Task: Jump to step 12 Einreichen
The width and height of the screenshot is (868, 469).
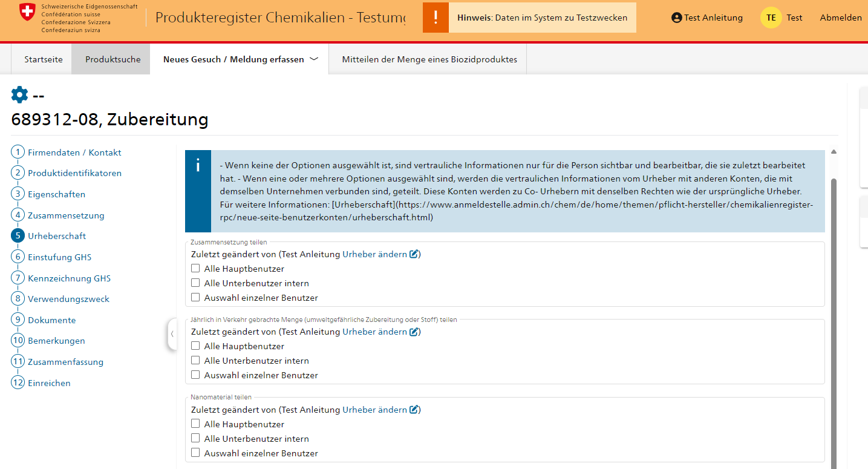Action: click(x=49, y=383)
